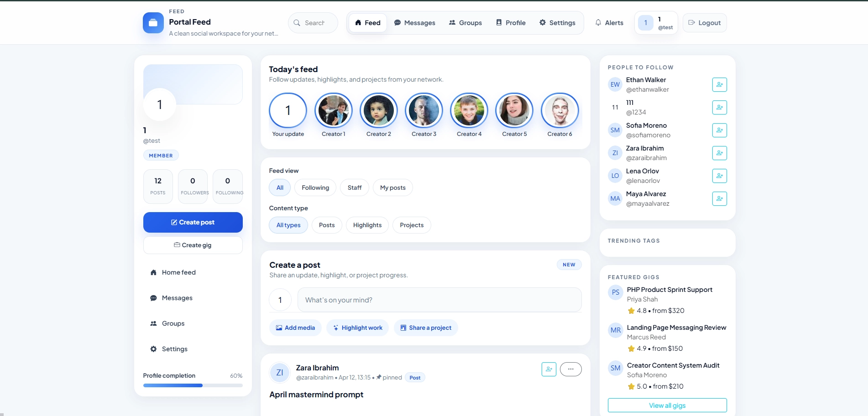The width and height of the screenshot is (868, 416).
Task: Open the Following stat box
Action: tap(228, 186)
